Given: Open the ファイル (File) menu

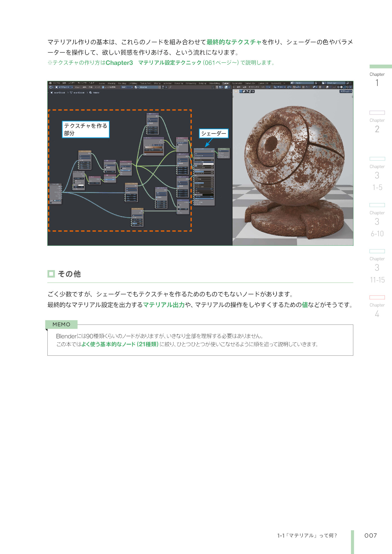Looking at the screenshot, I should tap(56, 83).
